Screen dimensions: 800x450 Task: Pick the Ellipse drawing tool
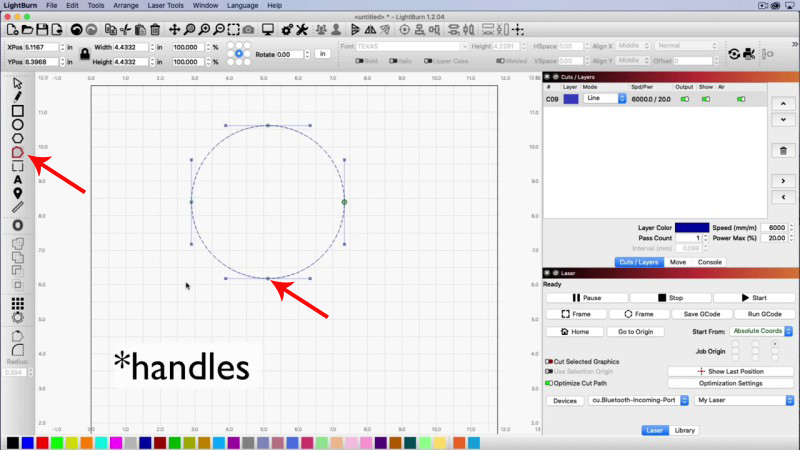(x=17, y=124)
